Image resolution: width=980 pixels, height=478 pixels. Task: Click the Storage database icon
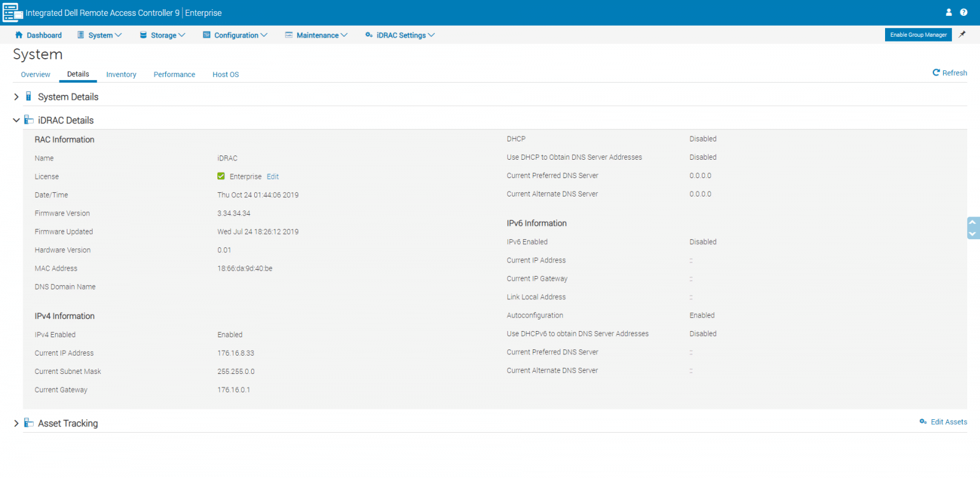coord(143,35)
